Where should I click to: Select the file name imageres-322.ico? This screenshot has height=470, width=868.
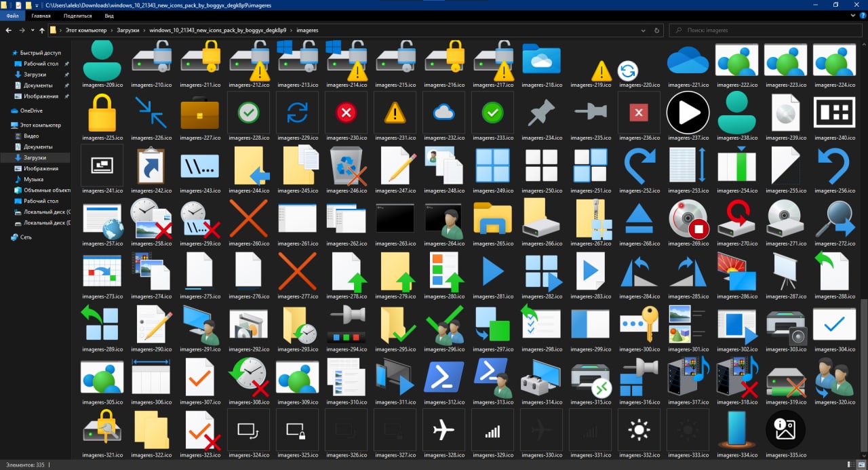151,455
